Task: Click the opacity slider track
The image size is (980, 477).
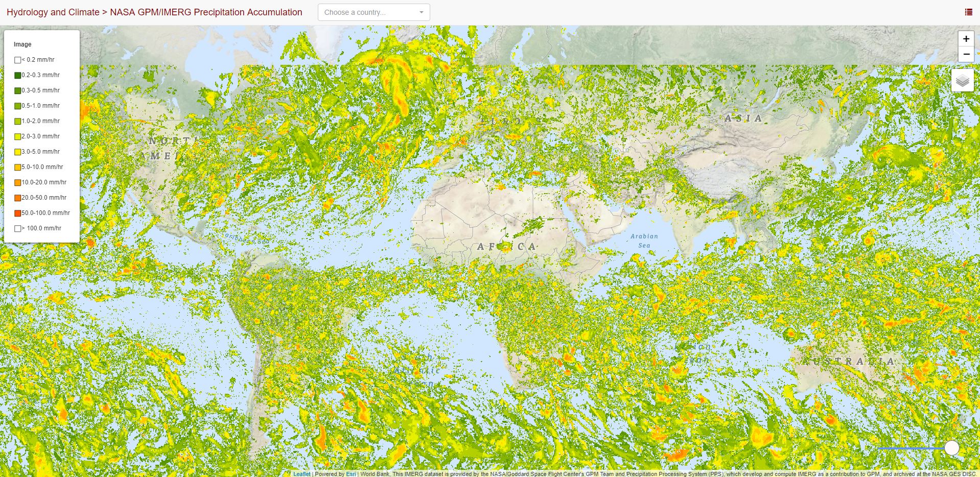Action: point(909,448)
